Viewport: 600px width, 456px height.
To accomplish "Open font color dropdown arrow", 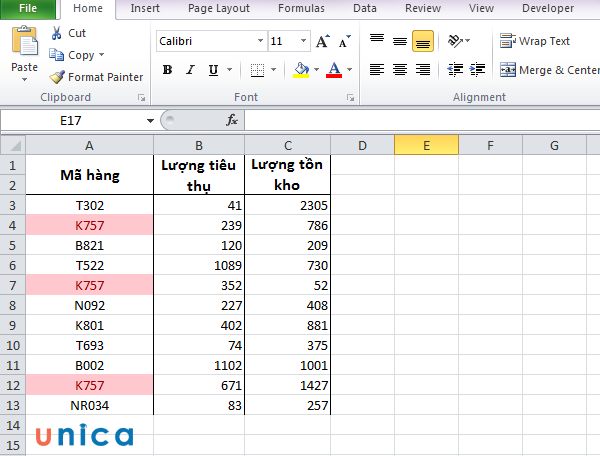I will tap(349, 70).
